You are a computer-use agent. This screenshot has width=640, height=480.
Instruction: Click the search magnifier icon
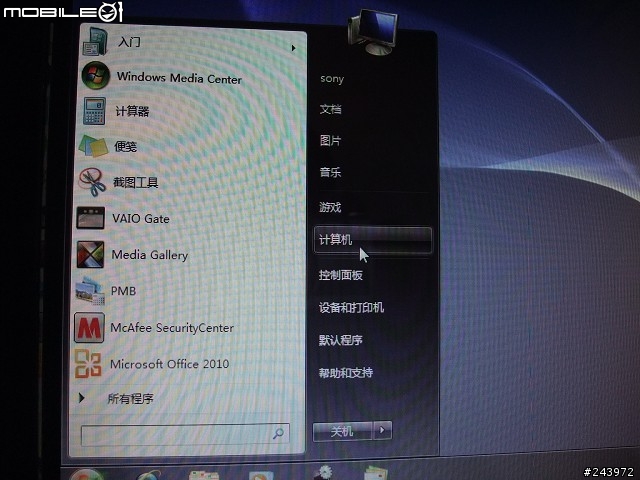coord(278,433)
